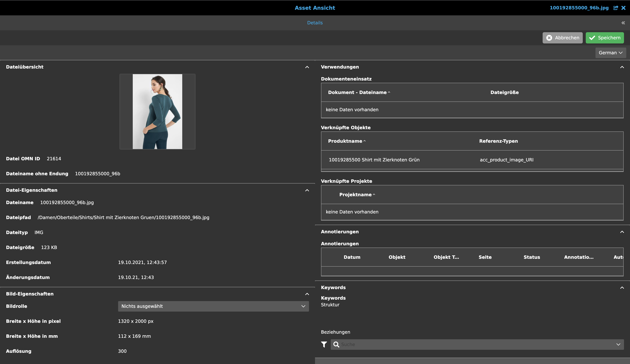Screen dimensions: 630x364
Task: Select the linked product Shirt mit Zierknoten Grün
Action: coord(374,160)
